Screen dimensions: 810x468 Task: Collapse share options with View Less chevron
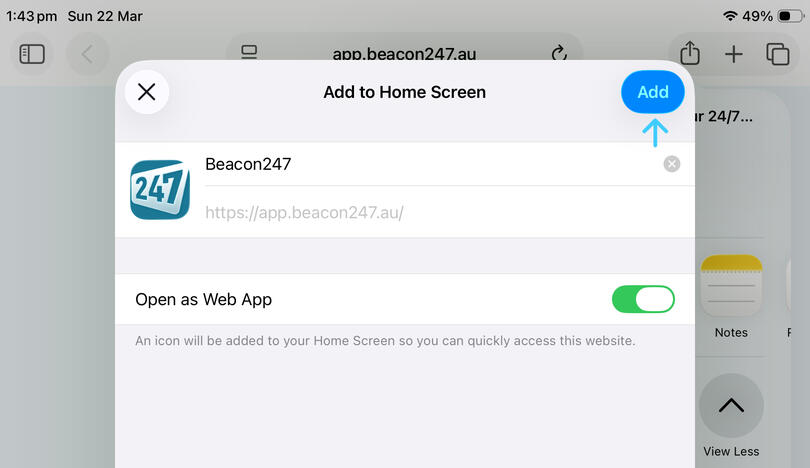coord(731,406)
